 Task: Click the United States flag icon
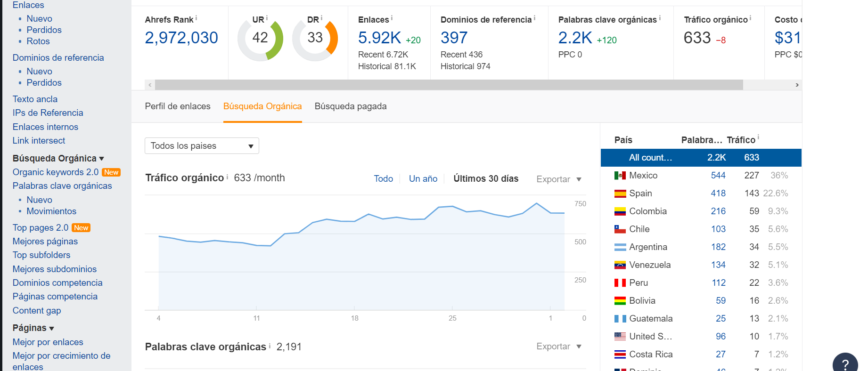(620, 337)
